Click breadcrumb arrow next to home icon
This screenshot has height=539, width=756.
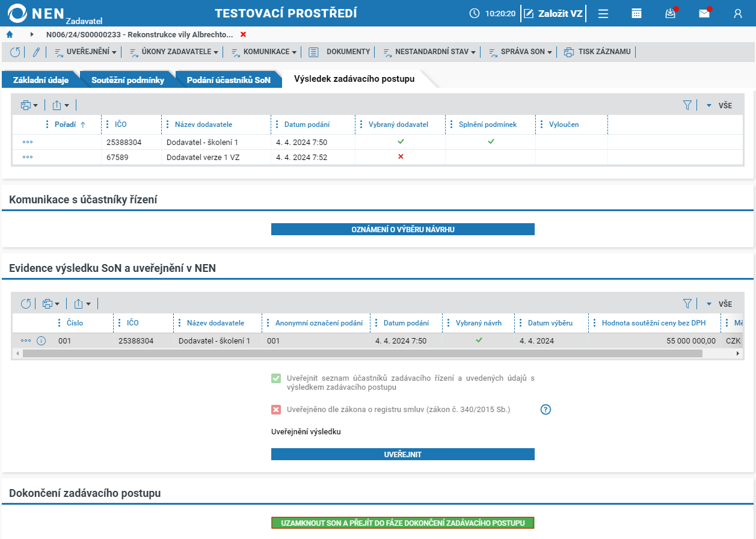coord(32,34)
